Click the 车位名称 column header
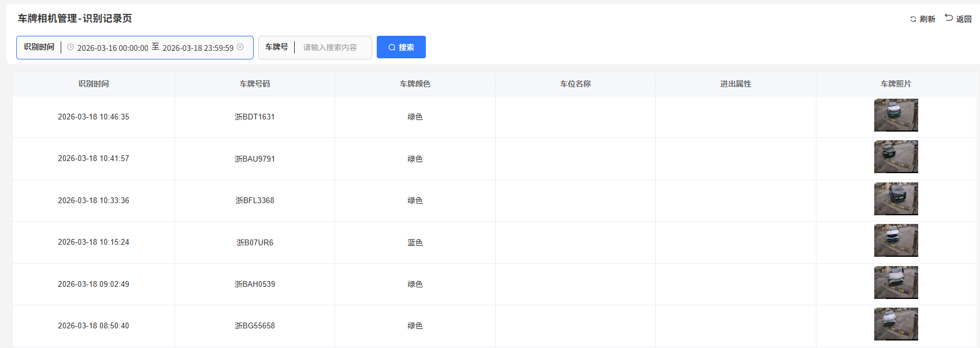The width and height of the screenshot is (980, 348). click(576, 84)
